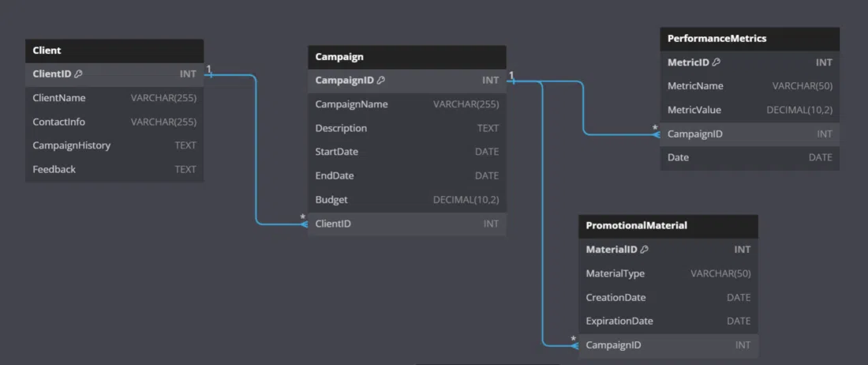Click the CampaignID row in PromotionalMaterial
Image resolution: width=868 pixels, height=365 pixels.
pyautogui.click(x=668, y=345)
